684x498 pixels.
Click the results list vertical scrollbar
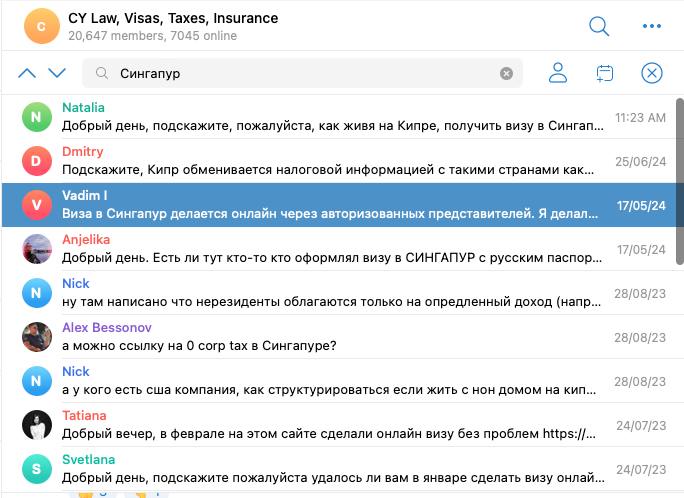click(679, 180)
